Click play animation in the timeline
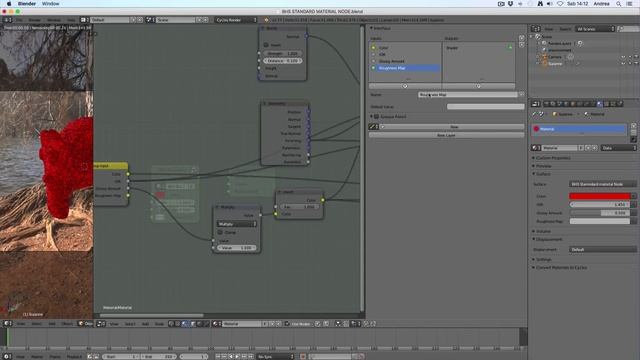 (237, 356)
